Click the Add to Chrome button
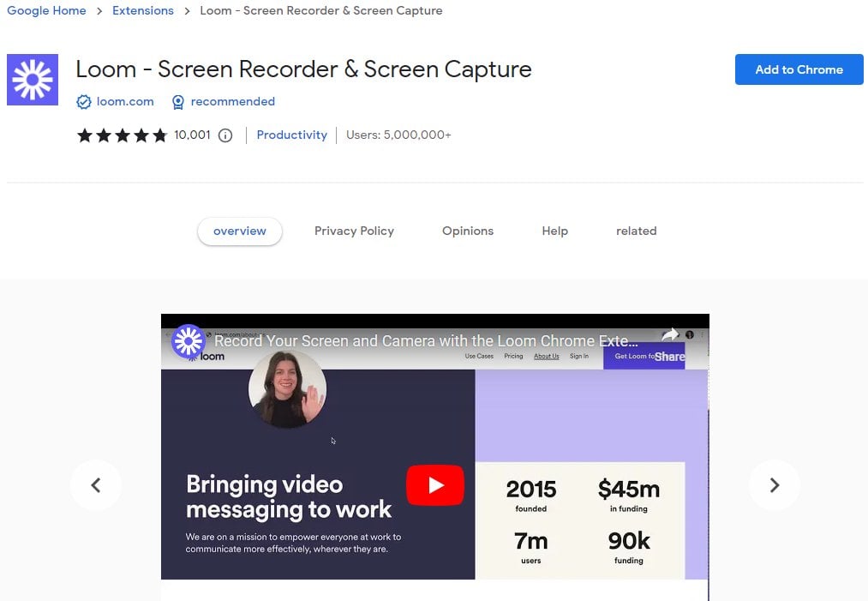 (799, 69)
